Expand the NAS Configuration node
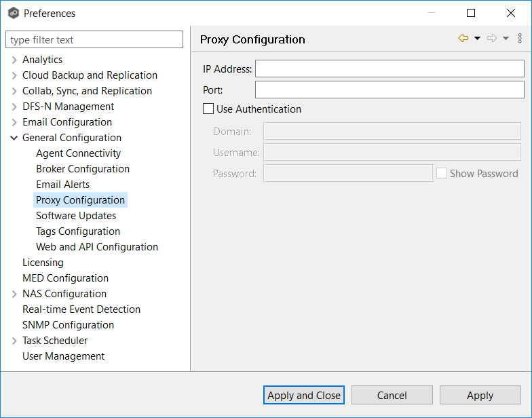 click(14, 294)
